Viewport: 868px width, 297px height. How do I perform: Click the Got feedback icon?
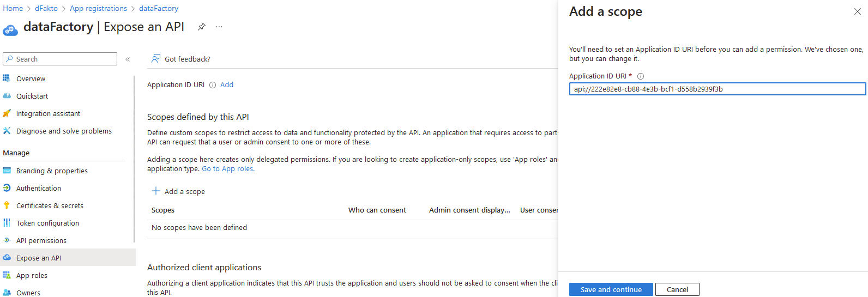156,59
